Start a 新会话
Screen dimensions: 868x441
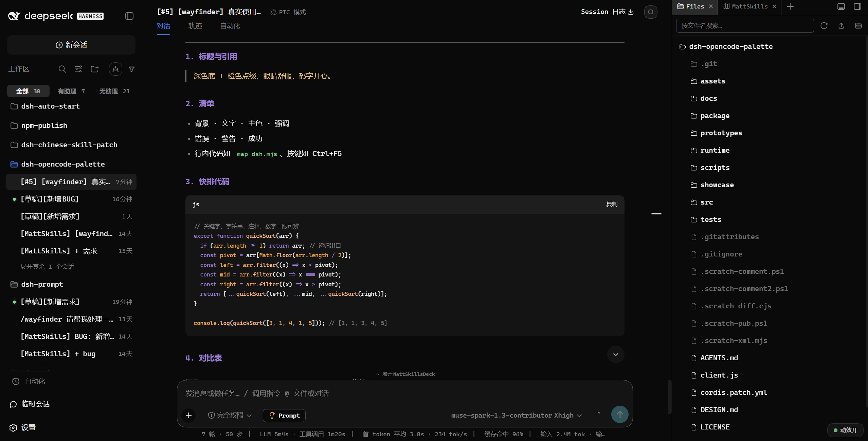coord(71,45)
